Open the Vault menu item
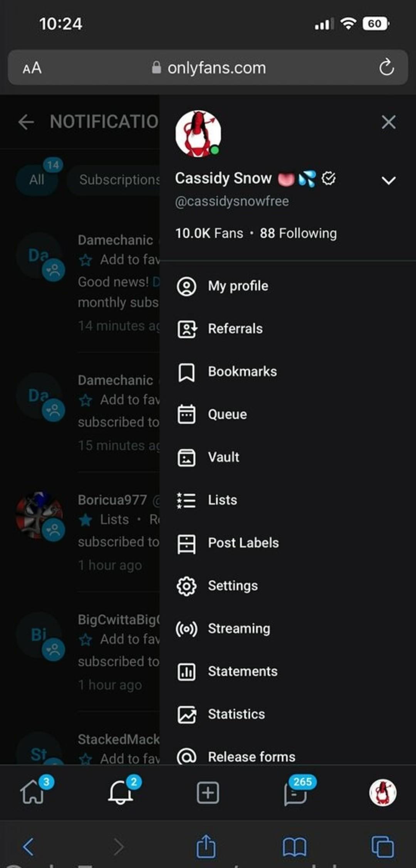This screenshot has width=416, height=868. click(223, 457)
